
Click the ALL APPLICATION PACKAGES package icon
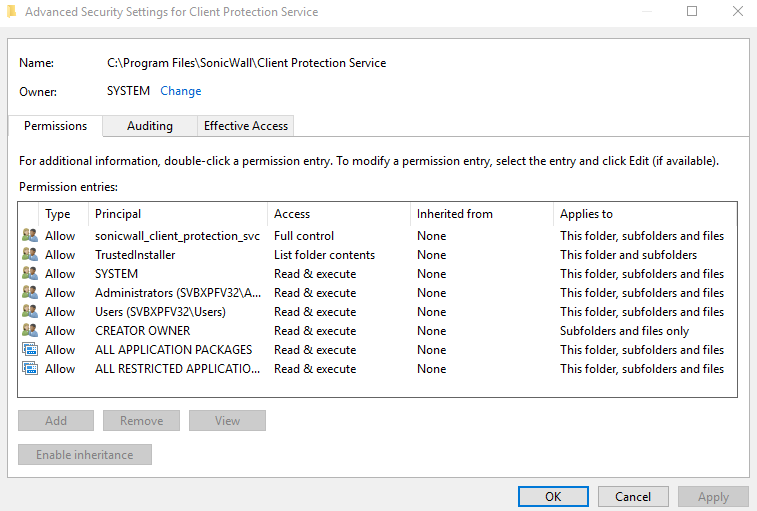click(29, 350)
